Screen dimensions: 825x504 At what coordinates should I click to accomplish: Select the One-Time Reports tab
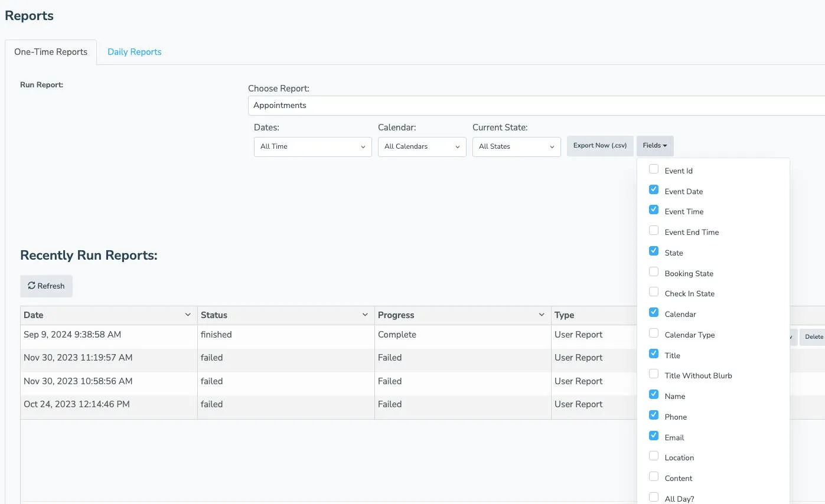[x=50, y=51]
